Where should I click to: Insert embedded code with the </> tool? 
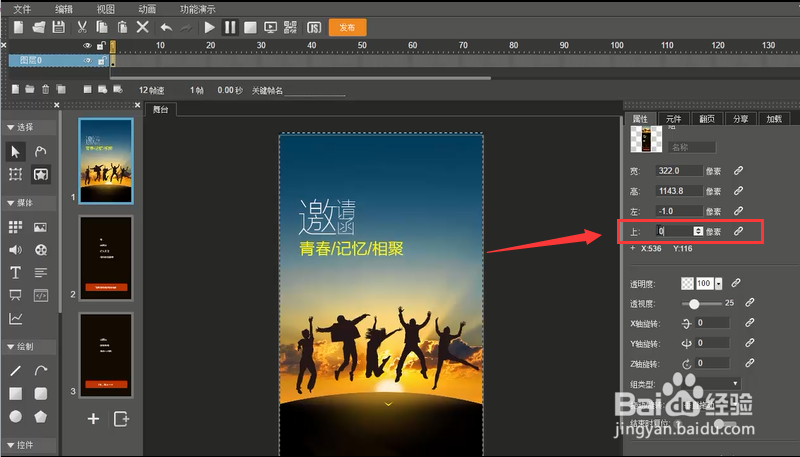pos(40,295)
